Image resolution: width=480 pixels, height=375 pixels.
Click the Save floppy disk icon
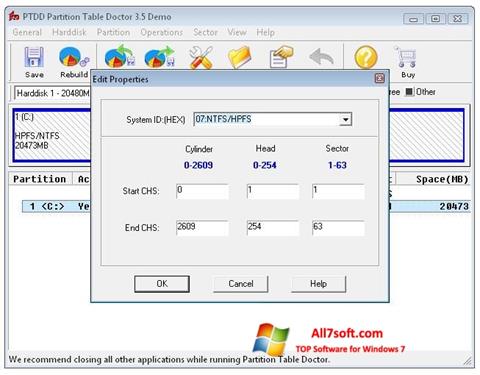pyautogui.click(x=34, y=57)
